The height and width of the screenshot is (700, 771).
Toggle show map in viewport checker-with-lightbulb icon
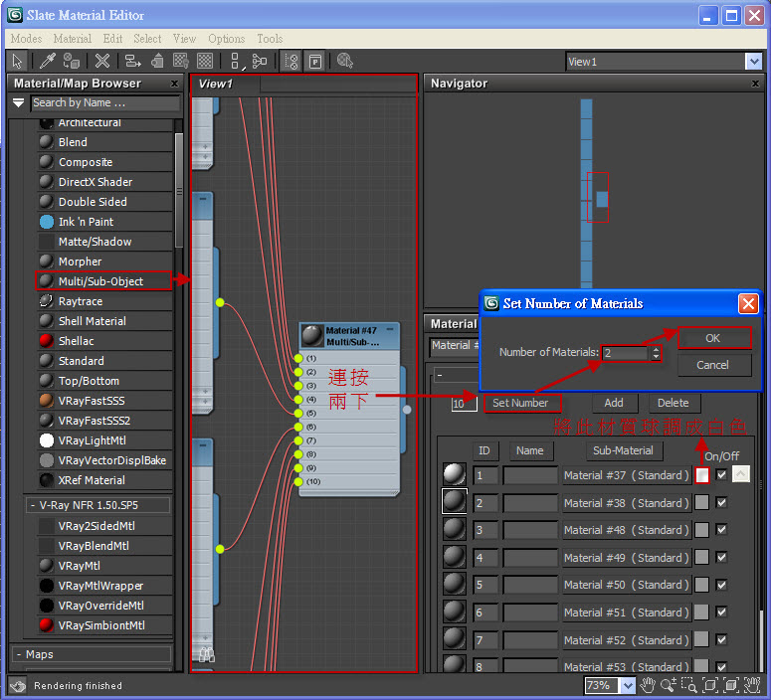coord(181,62)
